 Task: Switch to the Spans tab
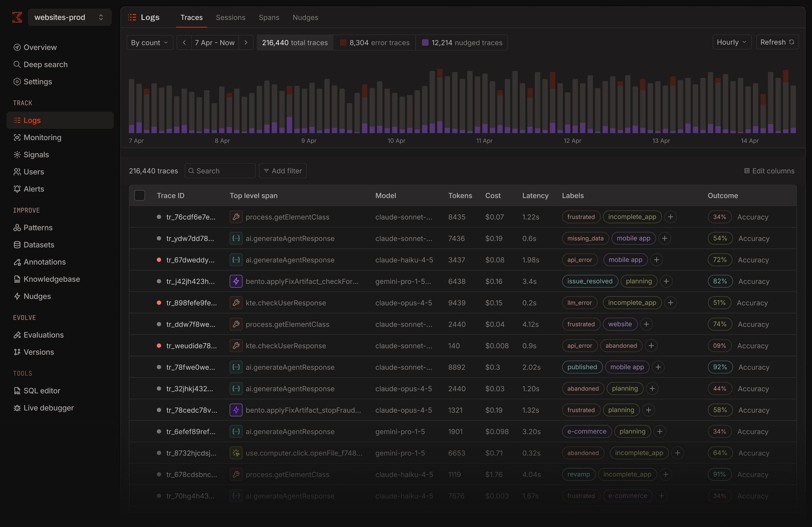coord(269,17)
